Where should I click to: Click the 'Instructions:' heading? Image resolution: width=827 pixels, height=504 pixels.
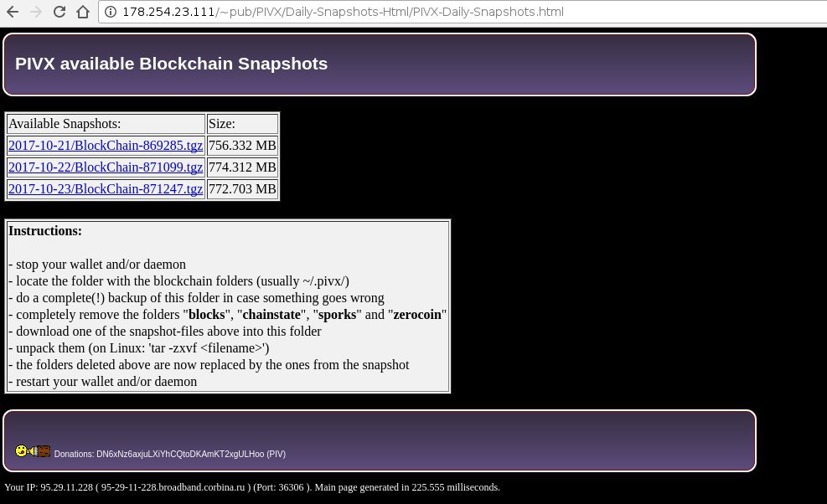pyautogui.click(x=45, y=231)
